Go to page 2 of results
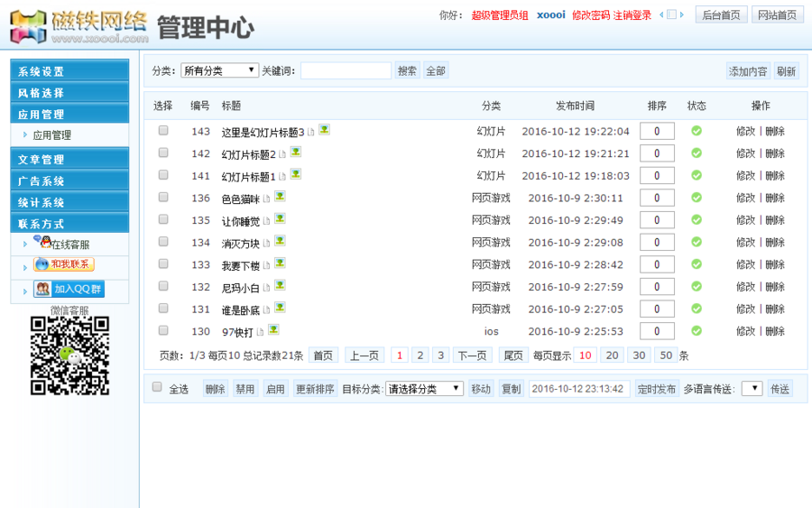 [x=420, y=356]
